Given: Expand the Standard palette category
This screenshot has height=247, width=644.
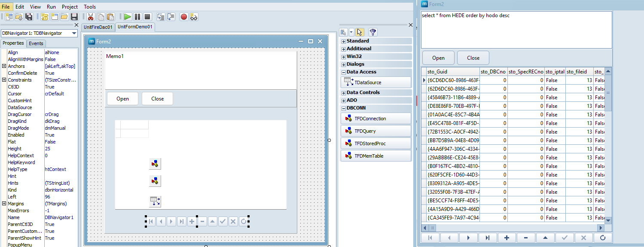Looking at the screenshot, I should [344, 41].
